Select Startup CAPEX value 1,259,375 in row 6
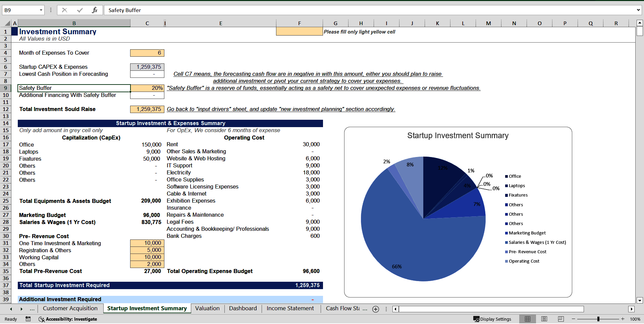 click(147, 67)
